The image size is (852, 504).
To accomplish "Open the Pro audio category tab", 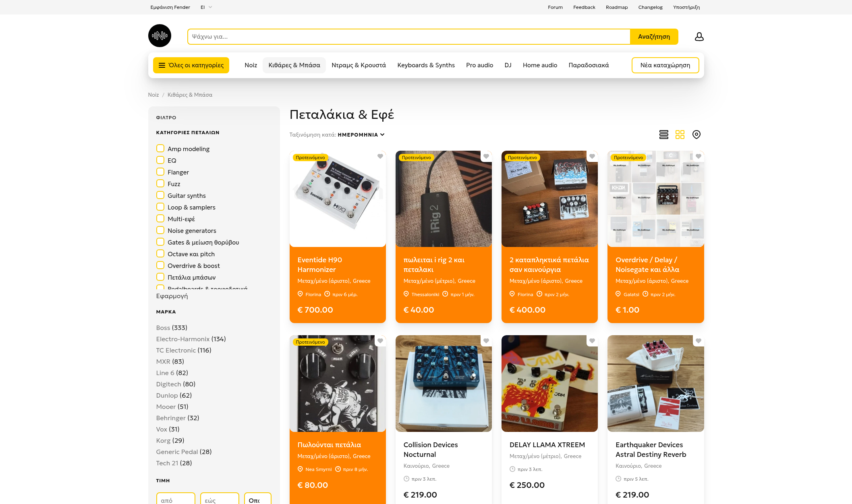I will click(479, 65).
